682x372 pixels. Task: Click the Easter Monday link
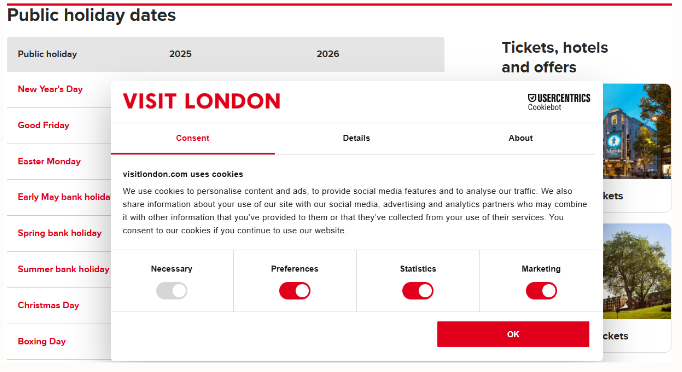49,161
